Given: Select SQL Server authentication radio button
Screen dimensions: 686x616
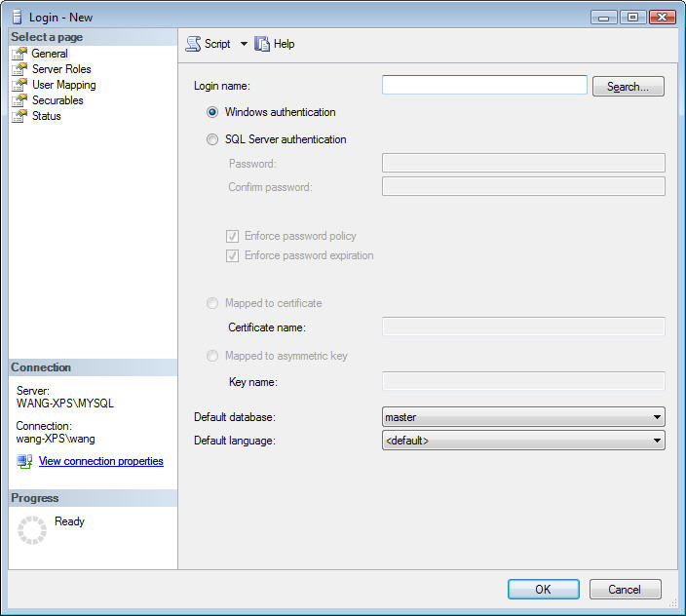Looking at the screenshot, I should coord(212,139).
